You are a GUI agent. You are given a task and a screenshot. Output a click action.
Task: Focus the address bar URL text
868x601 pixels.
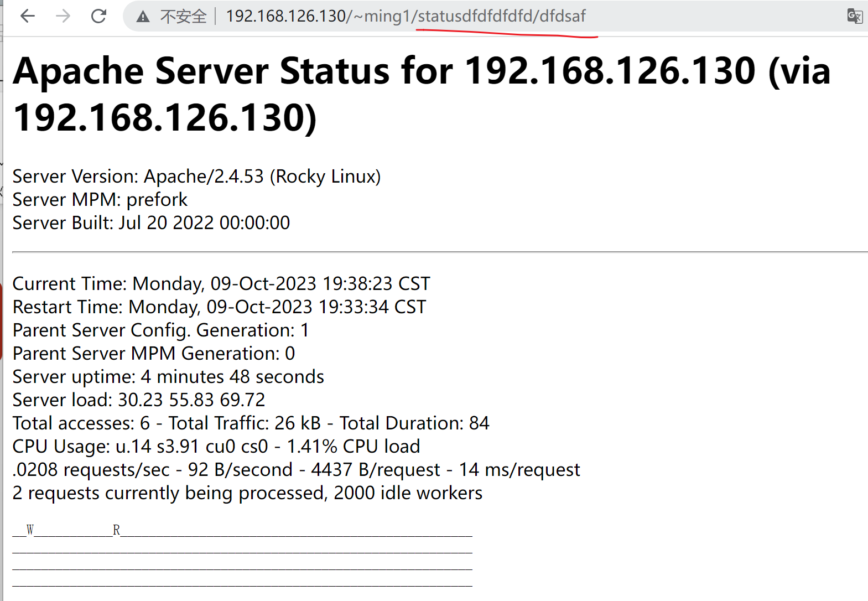tap(405, 17)
